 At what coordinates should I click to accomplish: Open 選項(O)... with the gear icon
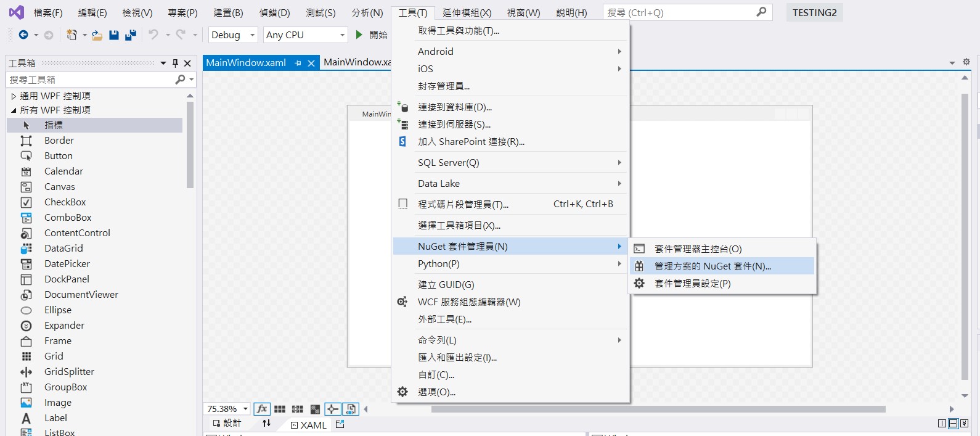tap(510, 392)
